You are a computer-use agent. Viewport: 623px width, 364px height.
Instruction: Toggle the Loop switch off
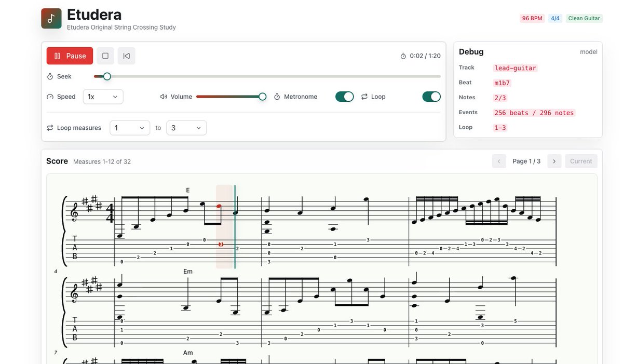pos(431,97)
